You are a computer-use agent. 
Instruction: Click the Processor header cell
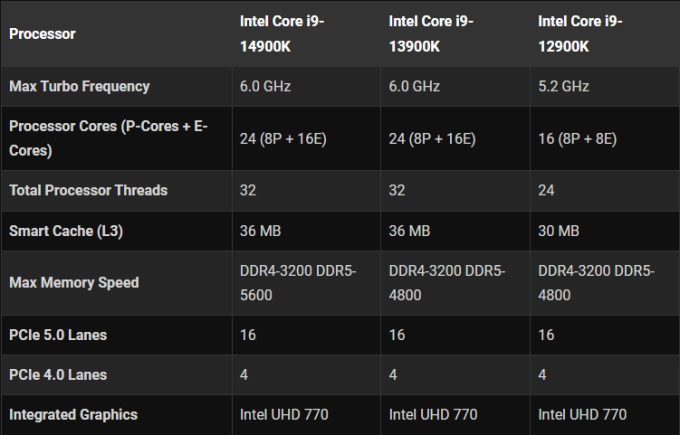click(x=42, y=34)
